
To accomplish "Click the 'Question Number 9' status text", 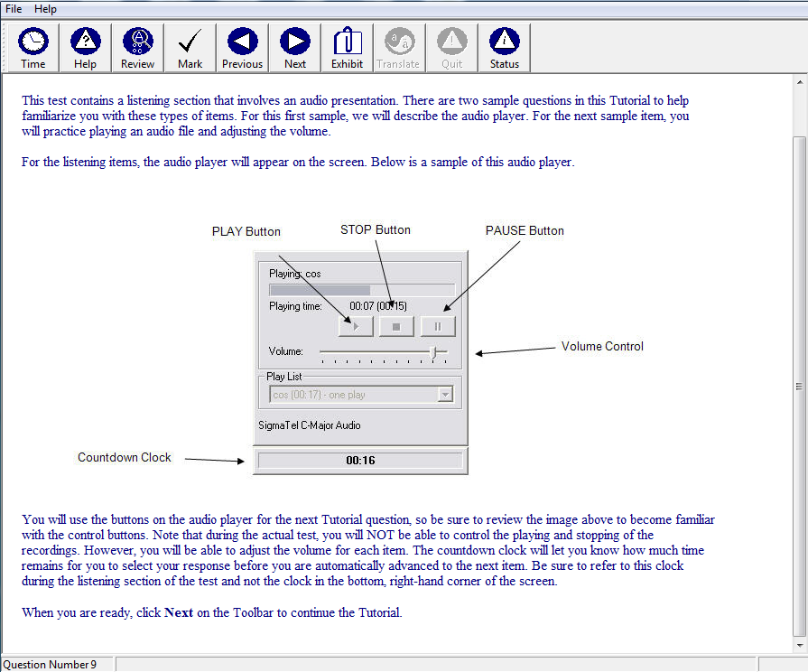I will tap(50, 664).
